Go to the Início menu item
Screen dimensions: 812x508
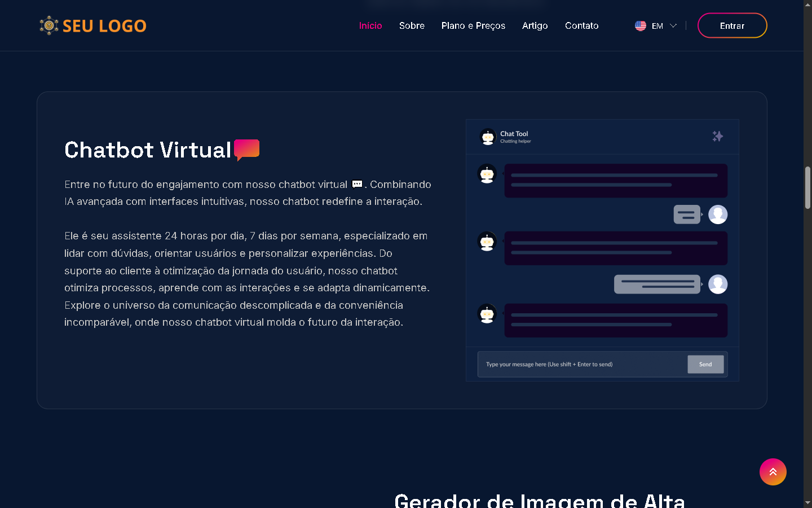point(370,26)
